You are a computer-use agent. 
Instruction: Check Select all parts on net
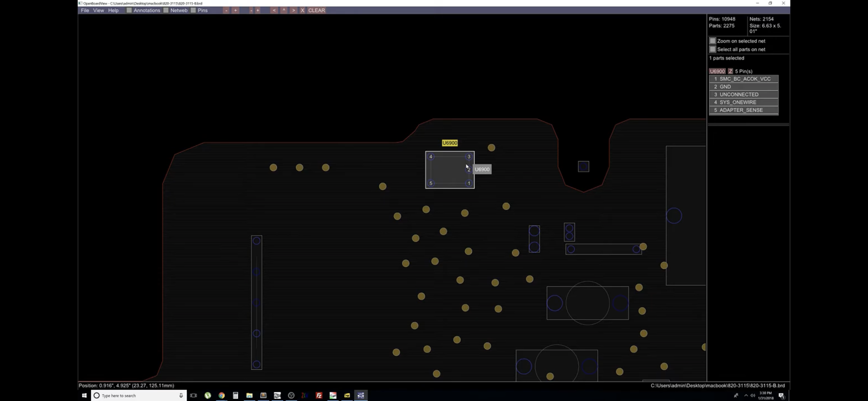pyautogui.click(x=712, y=50)
